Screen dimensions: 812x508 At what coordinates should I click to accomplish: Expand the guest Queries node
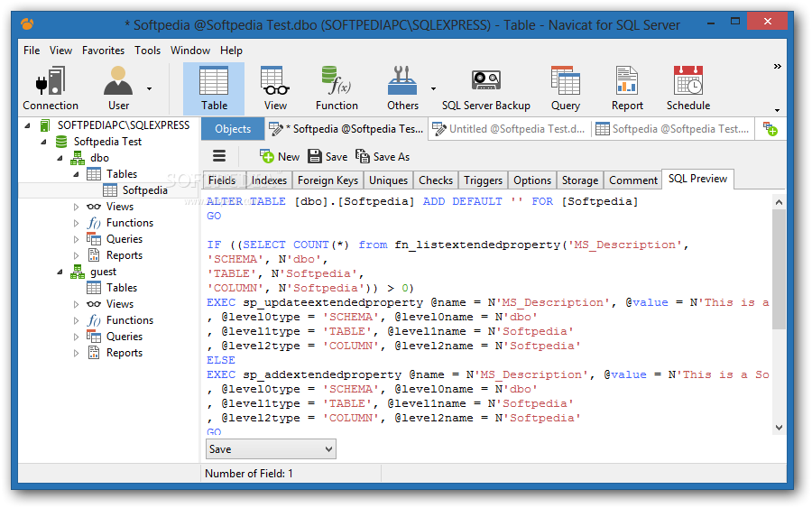(x=76, y=337)
